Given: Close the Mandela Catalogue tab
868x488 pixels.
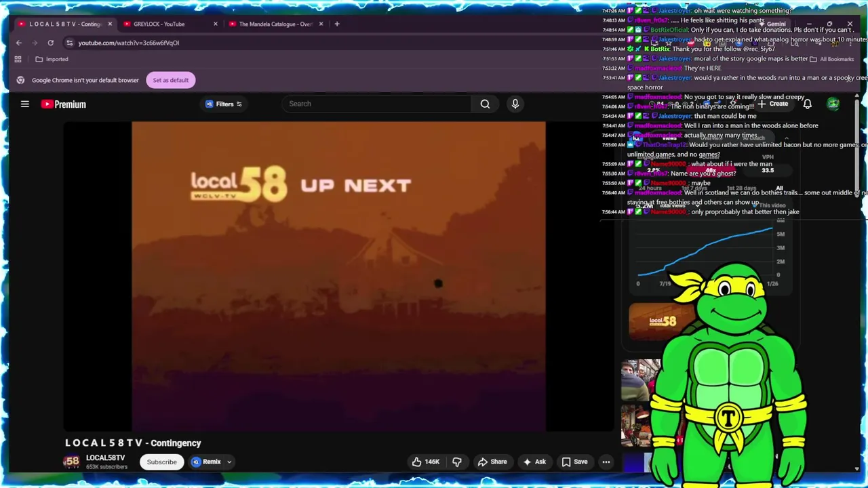Looking at the screenshot, I should (321, 24).
